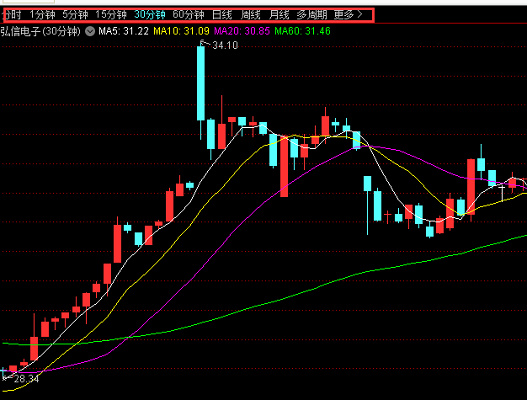527x400 pixels.
Task: Click the chevron arrow beside 更多
Action: [360, 15]
